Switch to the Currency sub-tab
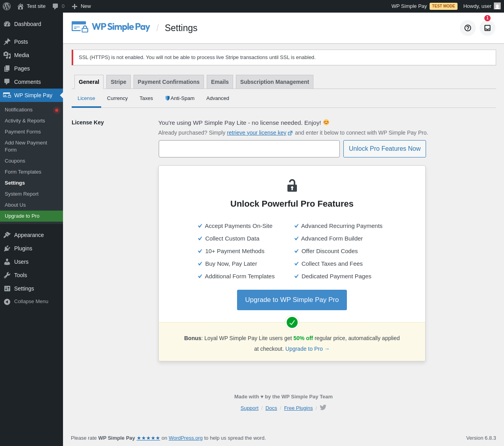The width and height of the screenshot is (504, 446). (117, 98)
